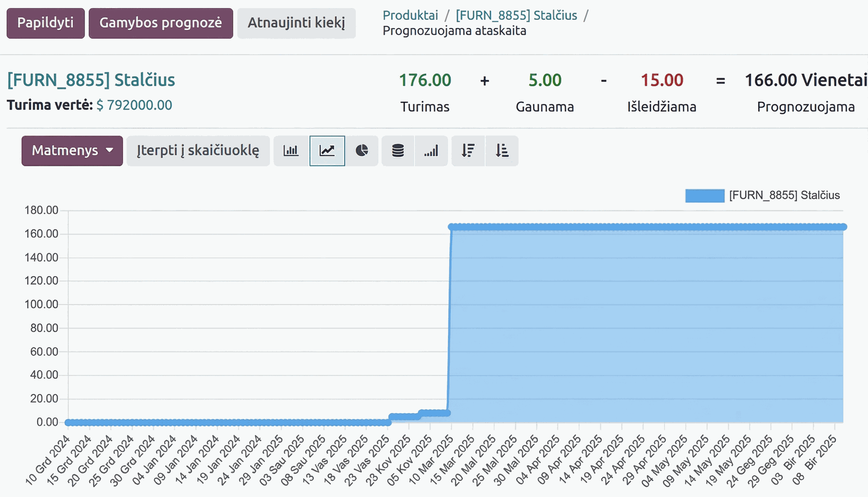Switch to bar chart view
Screen dimensions: 868x497
291,151
